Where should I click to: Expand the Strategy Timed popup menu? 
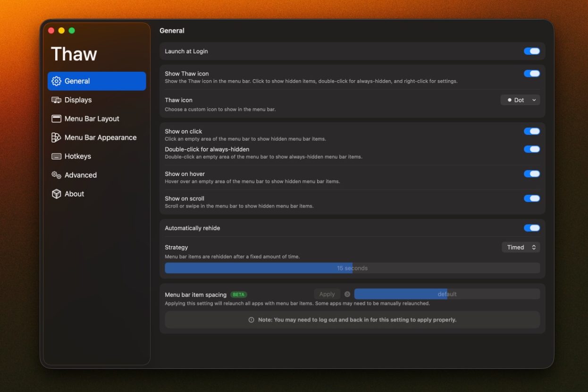[x=521, y=247]
